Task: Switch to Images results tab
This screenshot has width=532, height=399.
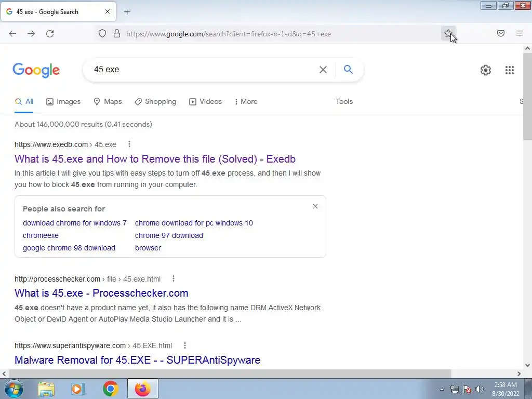Action: (63, 102)
